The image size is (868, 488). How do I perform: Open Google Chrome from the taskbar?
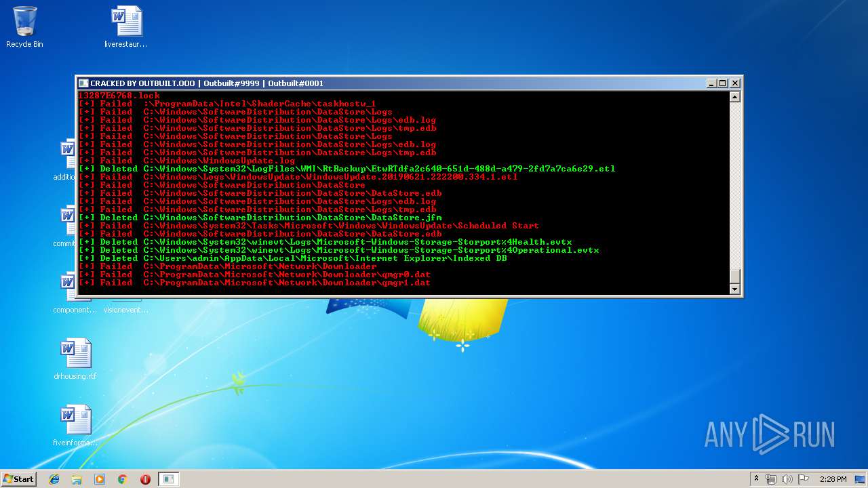click(x=122, y=479)
